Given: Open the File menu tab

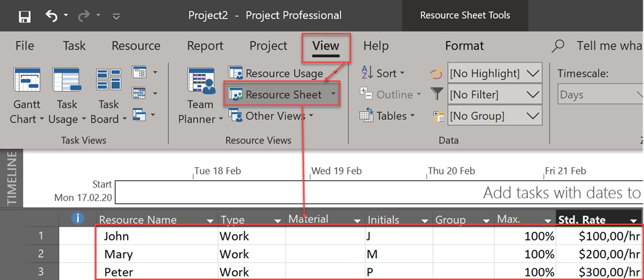Looking at the screenshot, I should pyautogui.click(x=25, y=46).
